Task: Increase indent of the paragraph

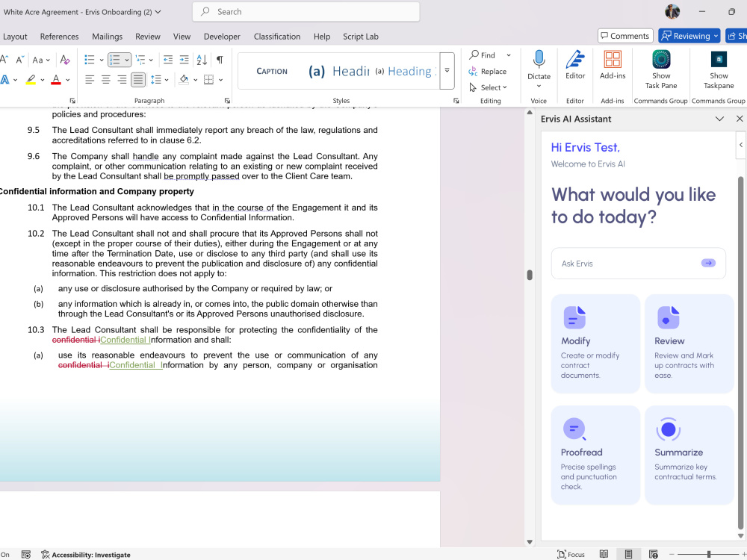Action: coord(184,60)
